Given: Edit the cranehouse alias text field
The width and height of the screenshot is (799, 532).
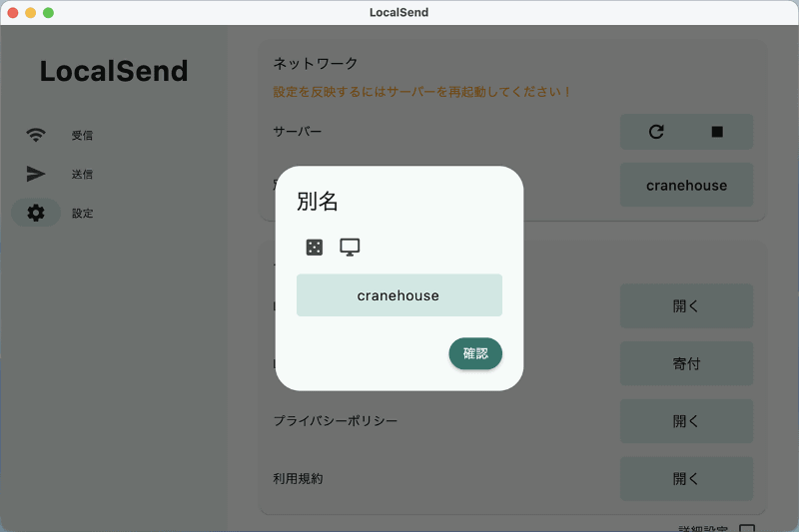Looking at the screenshot, I should (399, 295).
